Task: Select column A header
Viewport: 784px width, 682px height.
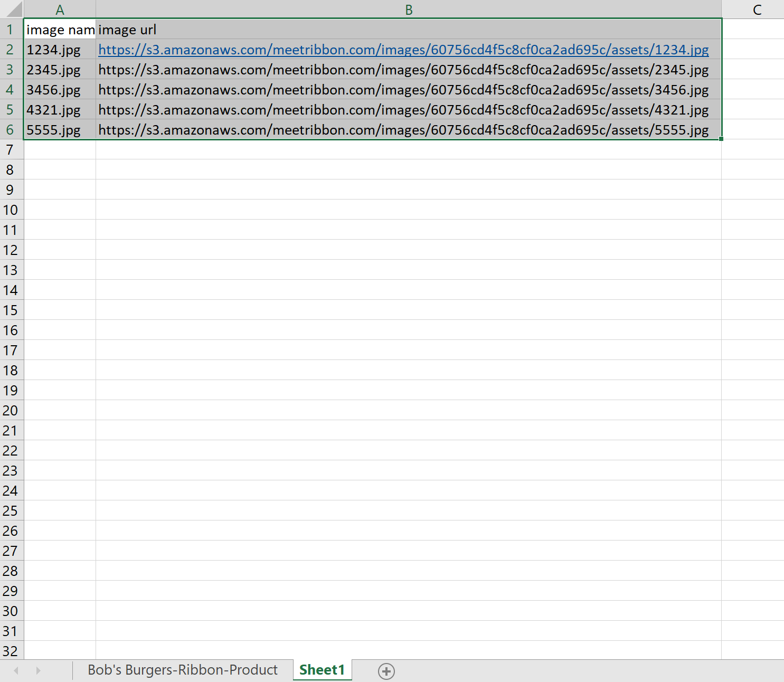Action: (x=60, y=10)
